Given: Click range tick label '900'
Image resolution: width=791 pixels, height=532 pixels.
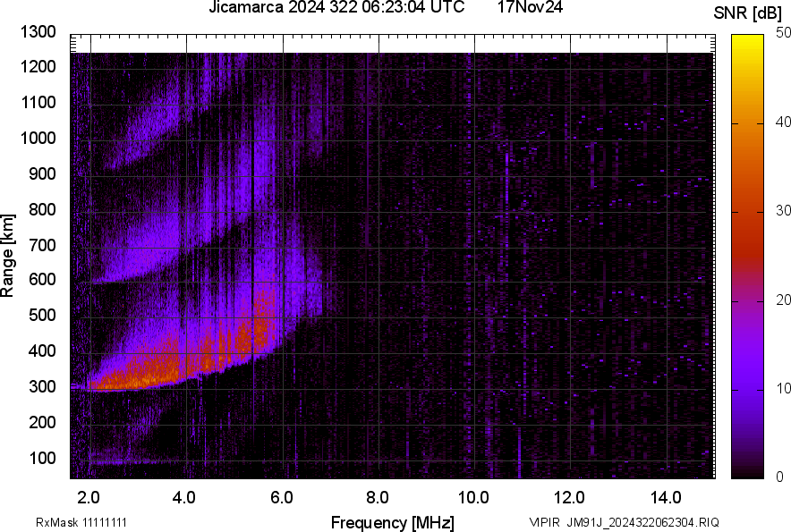Looking at the screenshot, I should [42, 173].
